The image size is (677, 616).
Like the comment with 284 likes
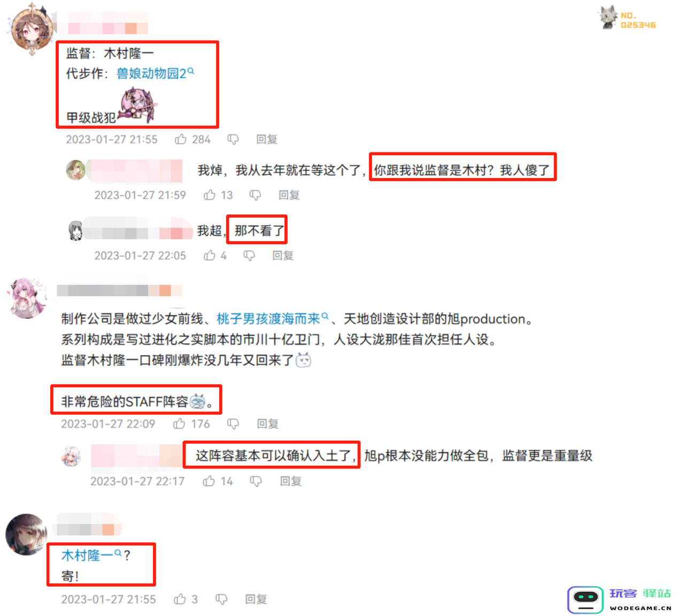coord(181,139)
